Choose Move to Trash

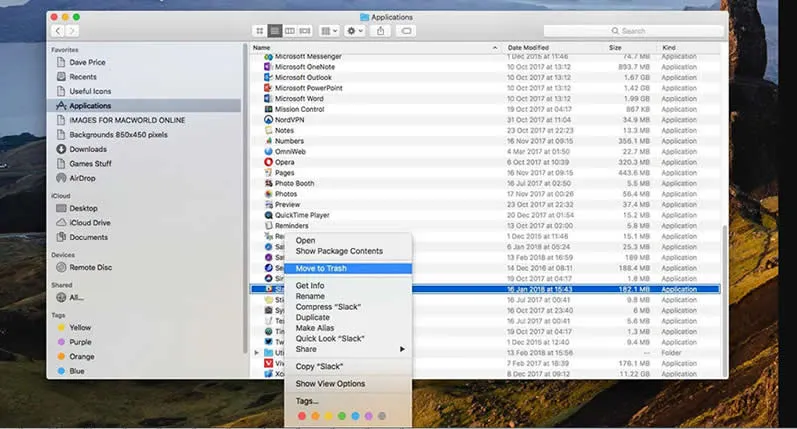pos(348,268)
